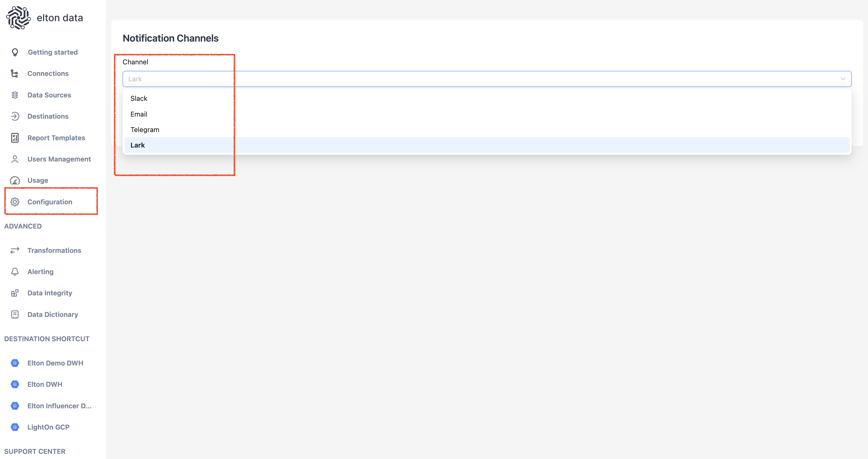This screenshot has width=868, height=459.
Task: Navigate to Destinations
Action: (48, 116)
